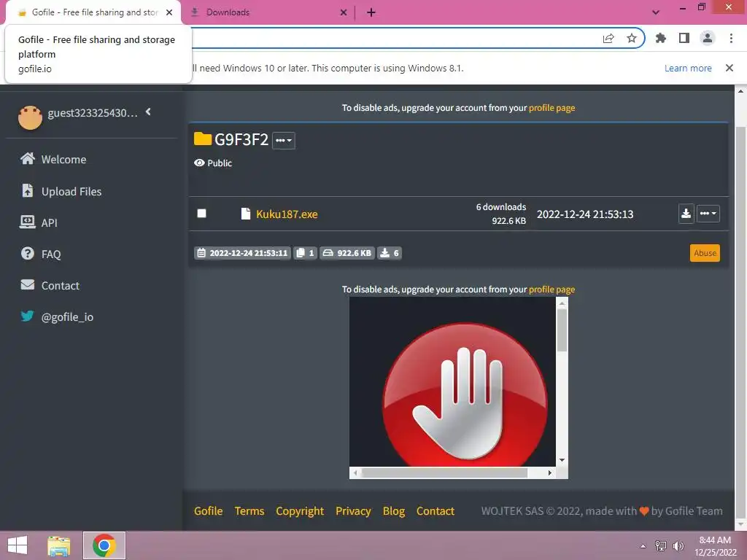Close the Gofile browser tab
The image size is (747, 560).
(169, 12)
